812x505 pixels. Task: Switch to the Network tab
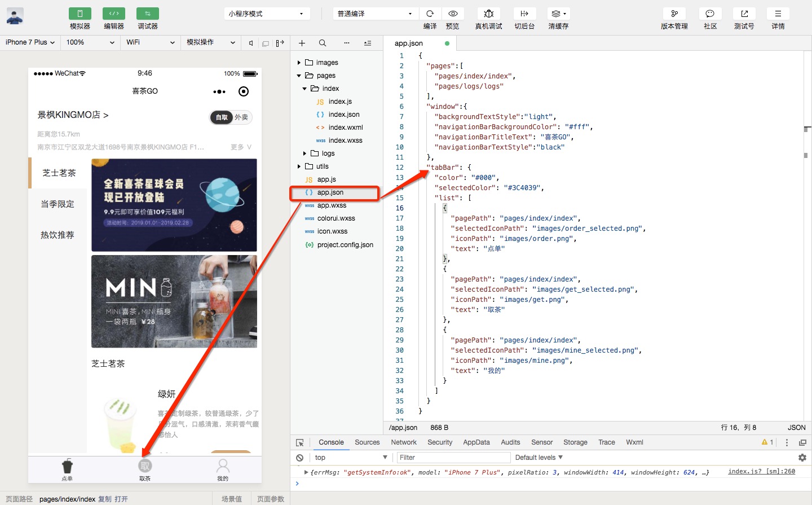pyautogui.click(x=404, y=442)
